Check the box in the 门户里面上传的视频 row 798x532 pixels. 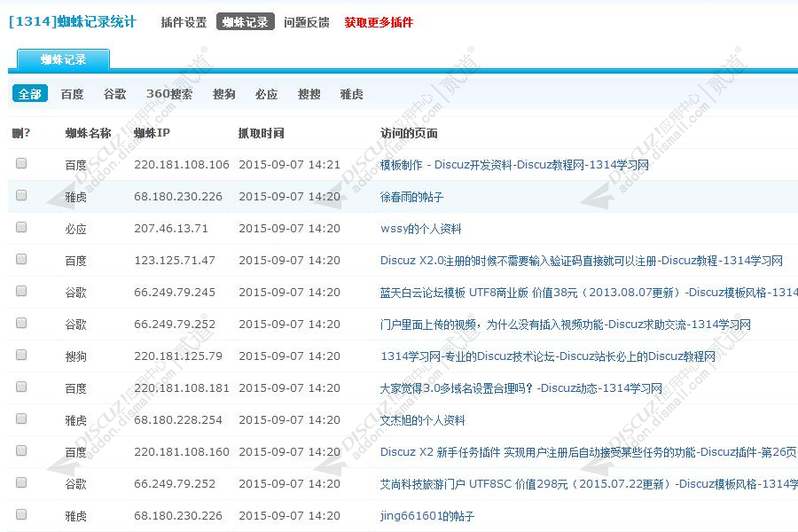tap(21, 323)
